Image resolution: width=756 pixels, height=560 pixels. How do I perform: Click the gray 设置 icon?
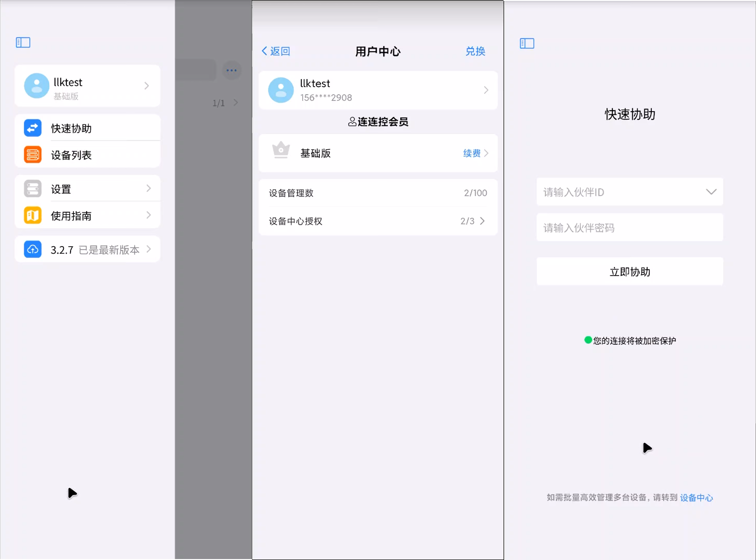point(33,188)
